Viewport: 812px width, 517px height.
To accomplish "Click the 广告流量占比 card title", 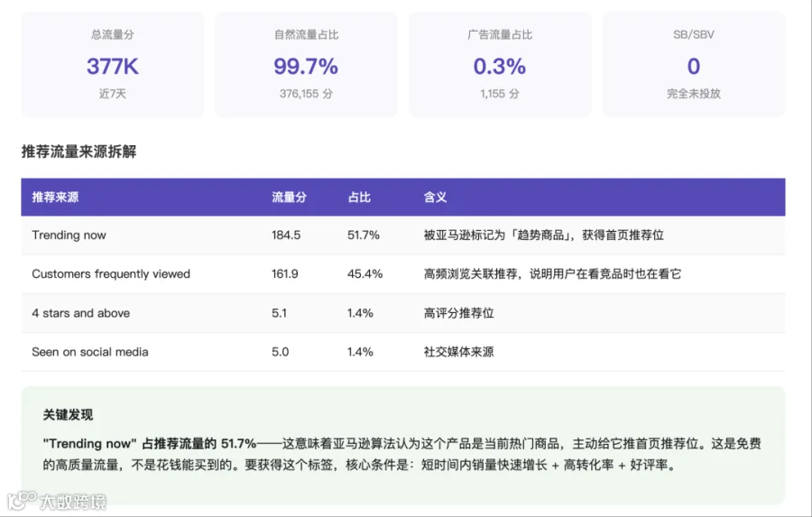I will [500, 34].
